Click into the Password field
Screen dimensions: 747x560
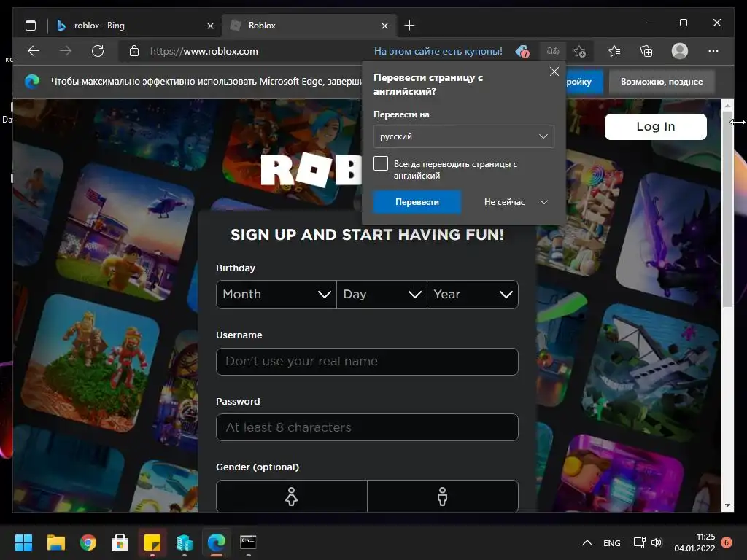click(x=367, y=427)
